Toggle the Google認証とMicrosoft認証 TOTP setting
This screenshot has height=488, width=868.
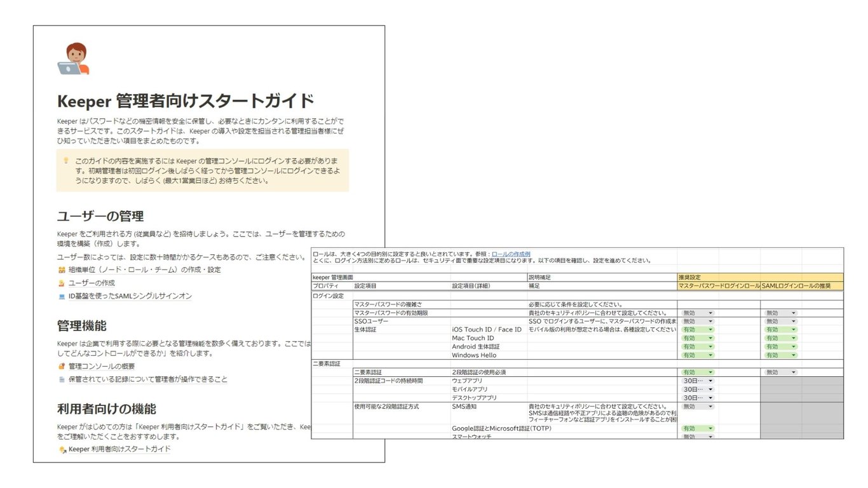click(697, 428)
